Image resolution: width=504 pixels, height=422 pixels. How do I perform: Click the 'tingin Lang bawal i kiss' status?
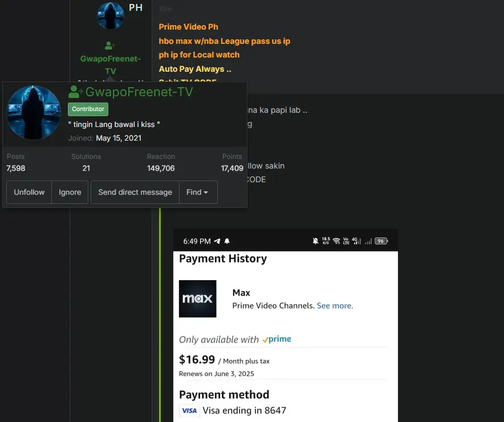tap(114, 125)
